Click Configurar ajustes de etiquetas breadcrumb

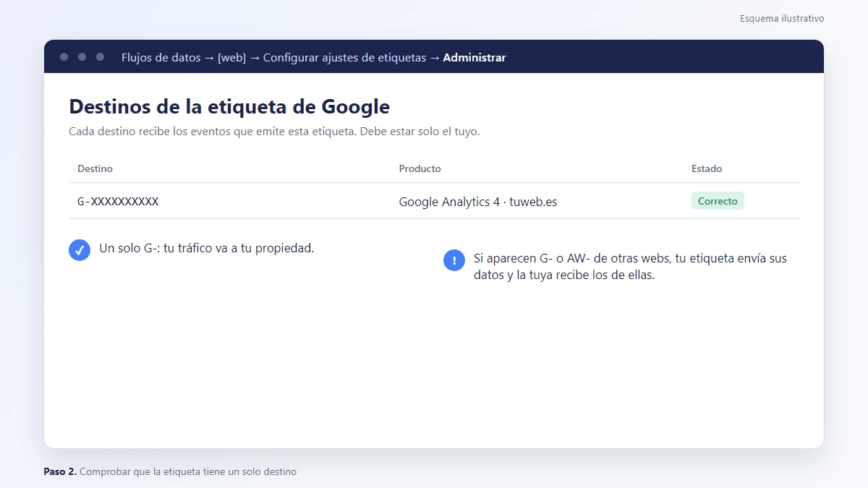point(344,57)
